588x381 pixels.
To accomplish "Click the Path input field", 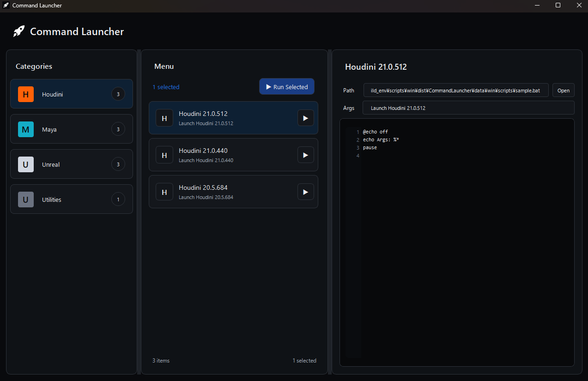I will coord(456,91).
